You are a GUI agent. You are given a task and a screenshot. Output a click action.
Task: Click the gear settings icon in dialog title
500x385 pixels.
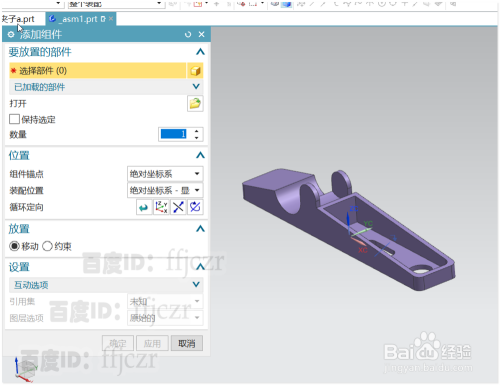[11, 35]
